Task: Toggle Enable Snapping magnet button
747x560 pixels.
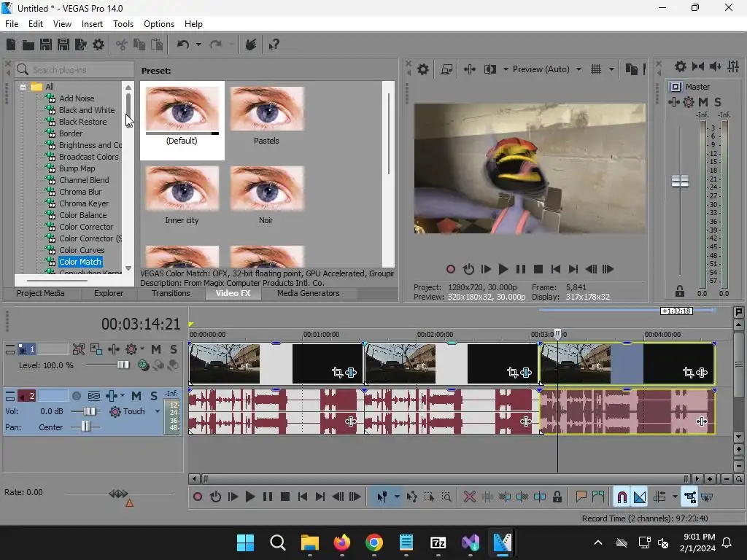Action: coord(622,497)
